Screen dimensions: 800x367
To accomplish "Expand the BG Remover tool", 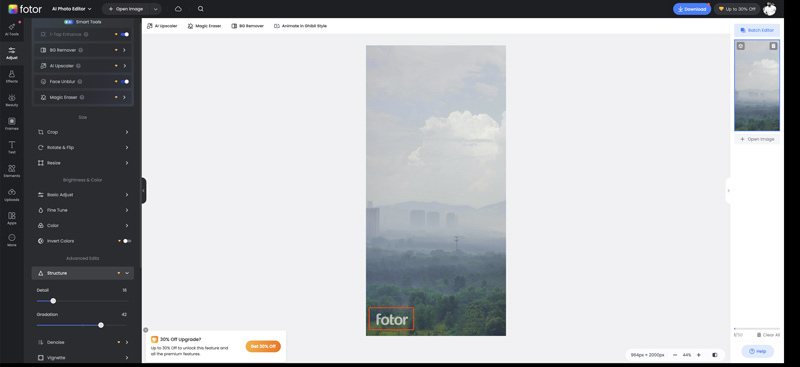I will (124, 50).
